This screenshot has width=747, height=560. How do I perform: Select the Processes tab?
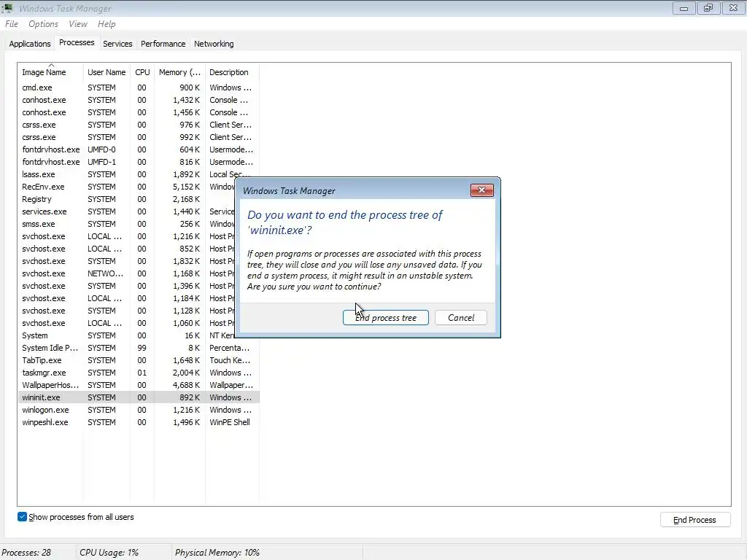(77, 42)
